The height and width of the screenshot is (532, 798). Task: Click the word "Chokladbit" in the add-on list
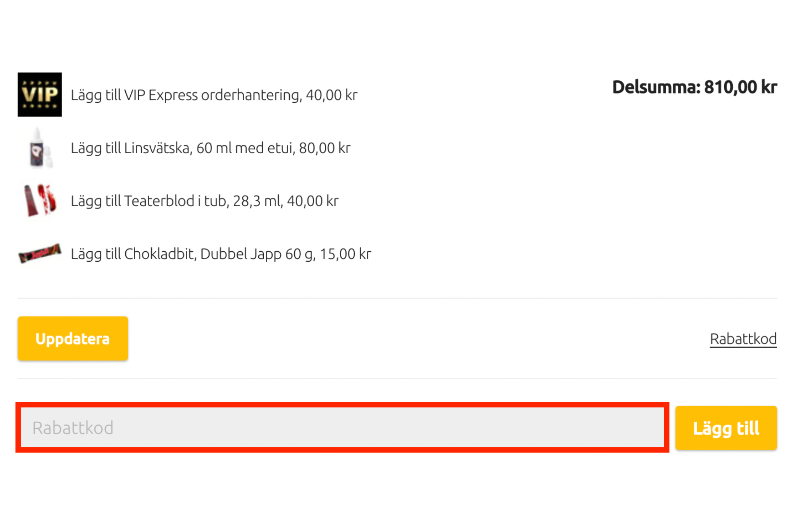click(161, 254)
